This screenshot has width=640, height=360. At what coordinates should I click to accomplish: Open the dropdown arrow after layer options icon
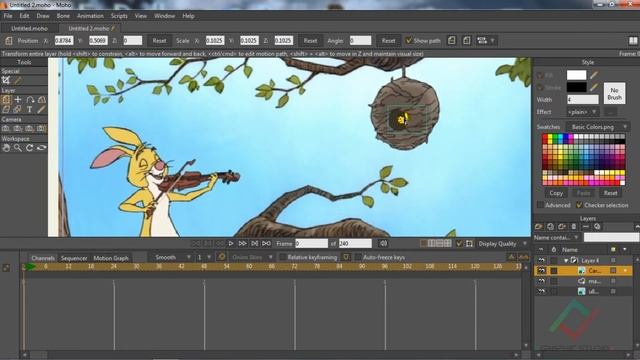[493, 40]
